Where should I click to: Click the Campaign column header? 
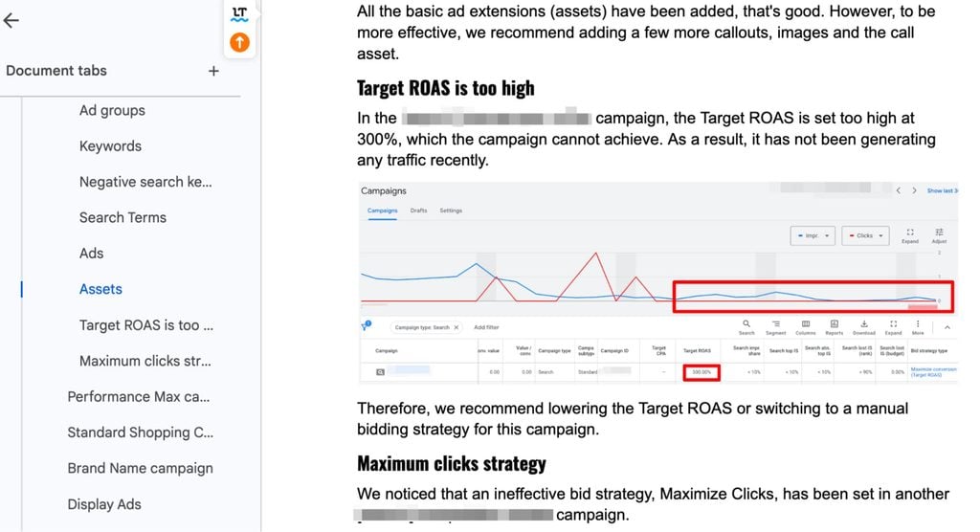[387, 351]
